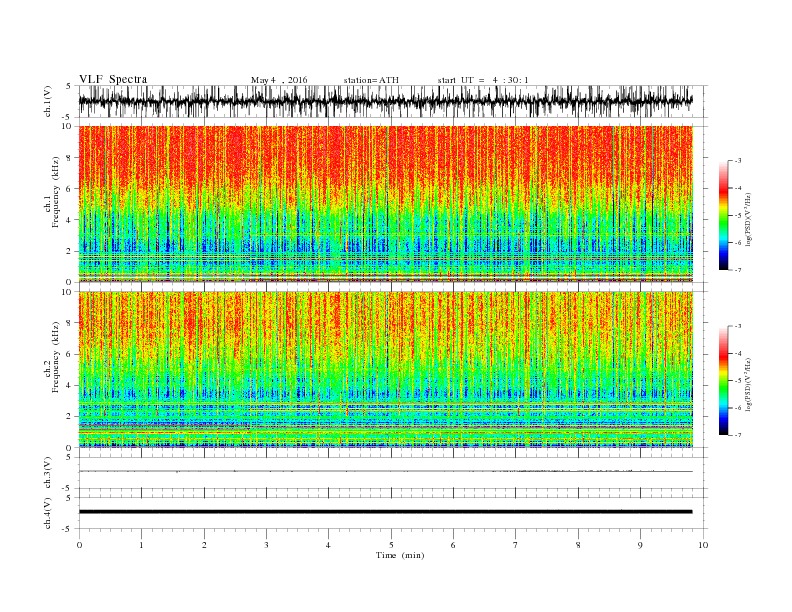This screenshot has height=612, width=792.
Task: Click the upper PSD color scale bar
Action: tap(723, 215)
